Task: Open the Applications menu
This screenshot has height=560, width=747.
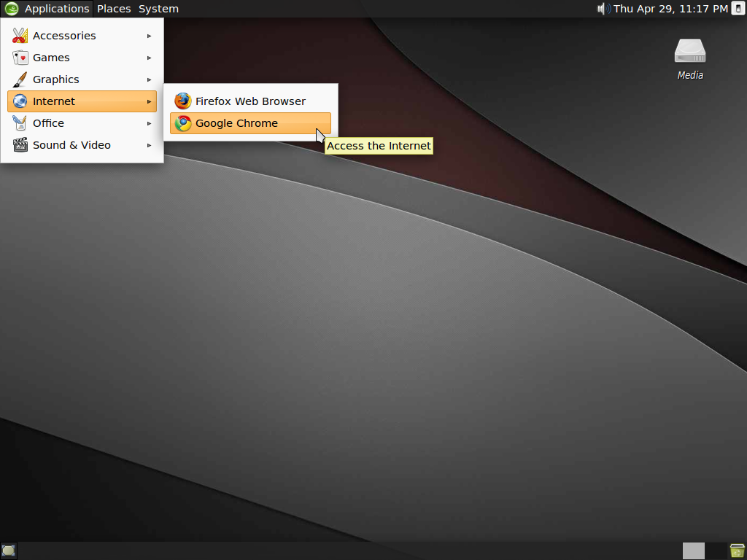Action: tap(57, 9)
